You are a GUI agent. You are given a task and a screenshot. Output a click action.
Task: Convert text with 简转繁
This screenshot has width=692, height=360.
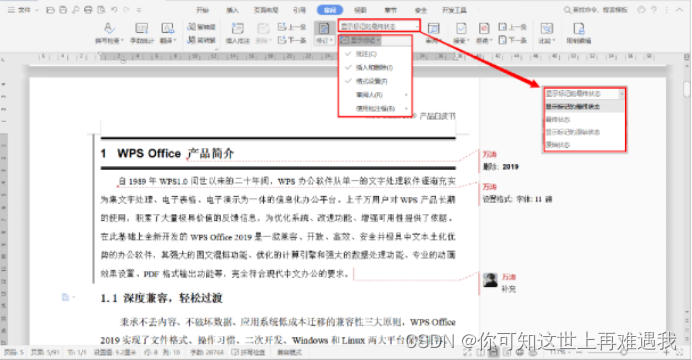click(201, 40)
